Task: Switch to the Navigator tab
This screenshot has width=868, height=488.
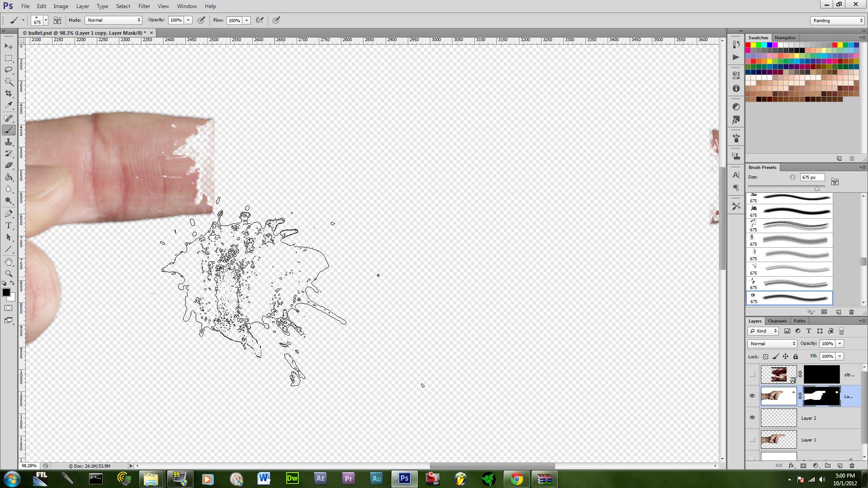Action: [785, 38]
